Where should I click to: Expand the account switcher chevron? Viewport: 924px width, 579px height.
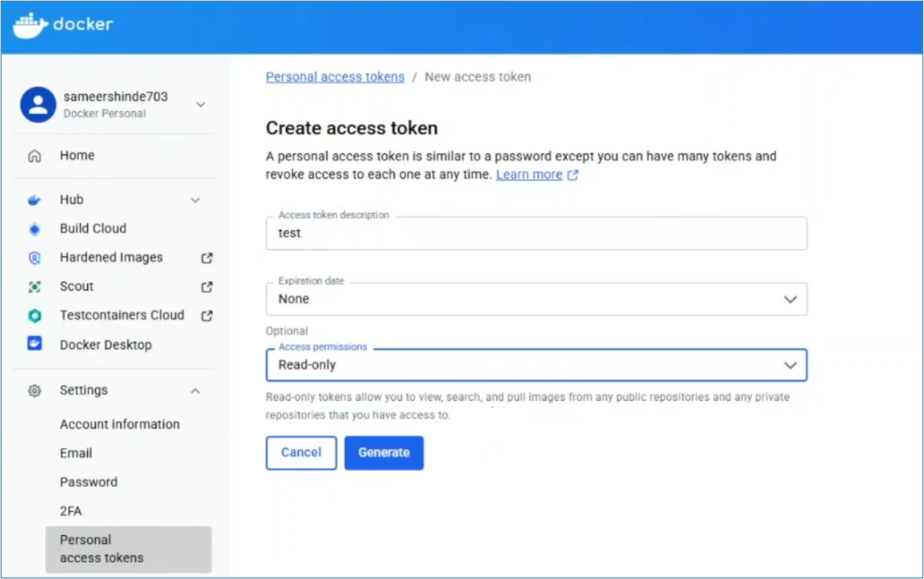(201, 105)
